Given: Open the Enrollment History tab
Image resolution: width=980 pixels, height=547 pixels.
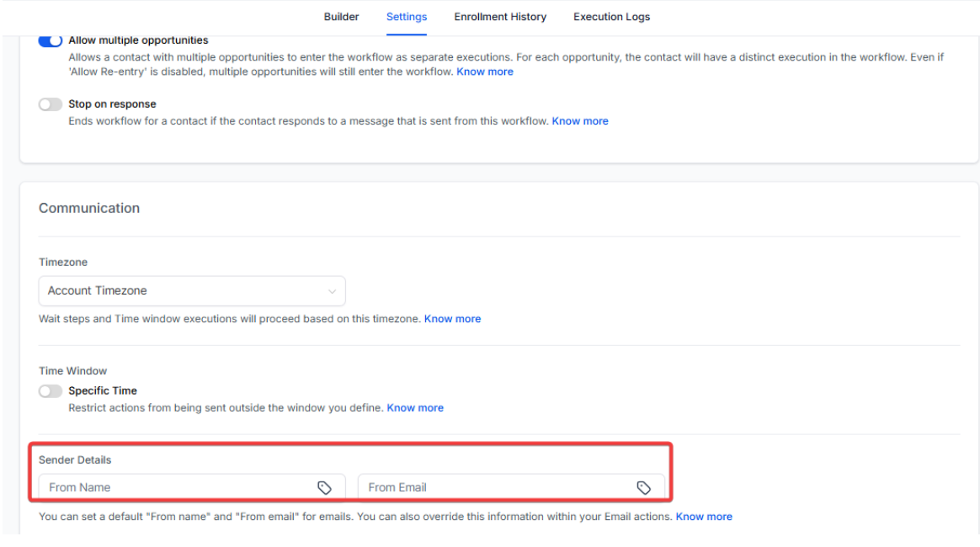Looking at the screenshot, I should 500,17.
